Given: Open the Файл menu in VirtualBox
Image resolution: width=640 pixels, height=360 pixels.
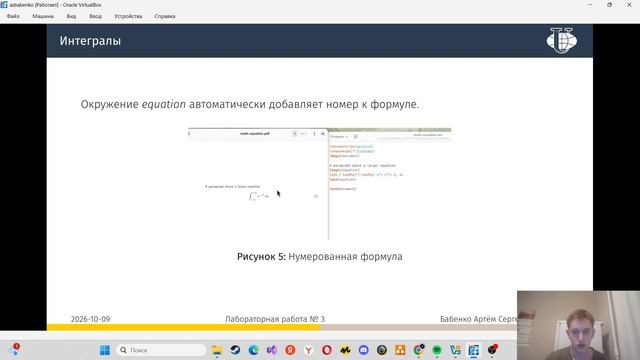Looking at the screenshot, I should point(13,16).
